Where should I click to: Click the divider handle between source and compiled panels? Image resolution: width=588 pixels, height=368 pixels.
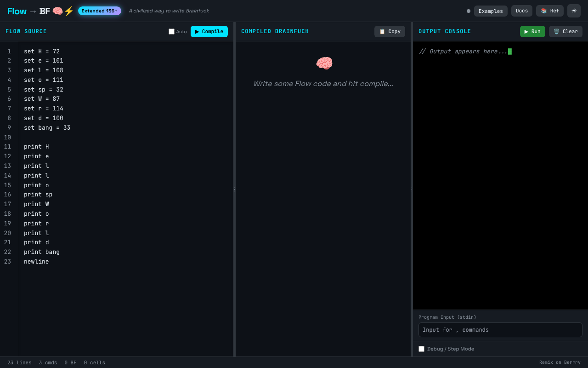pyautogui.click(x=234, y=189)
